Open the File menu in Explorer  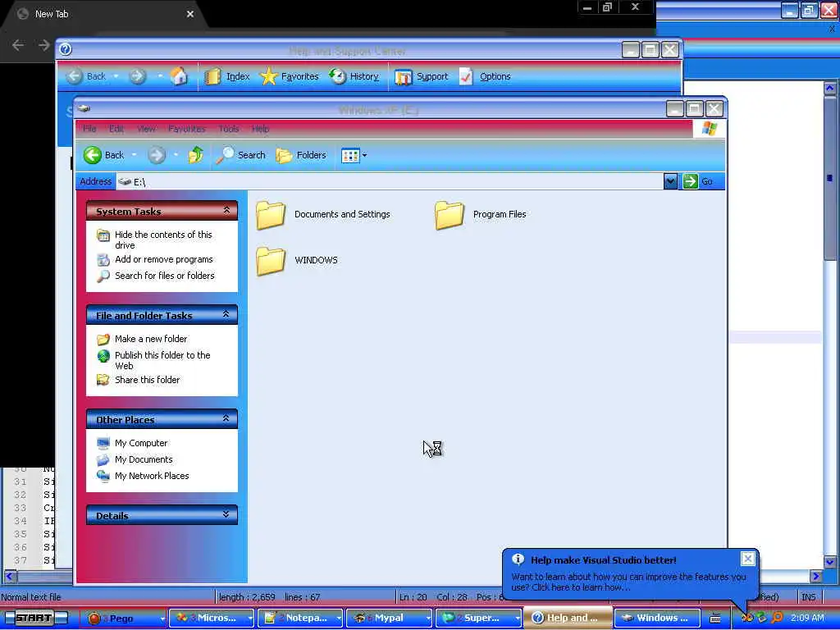89,129
